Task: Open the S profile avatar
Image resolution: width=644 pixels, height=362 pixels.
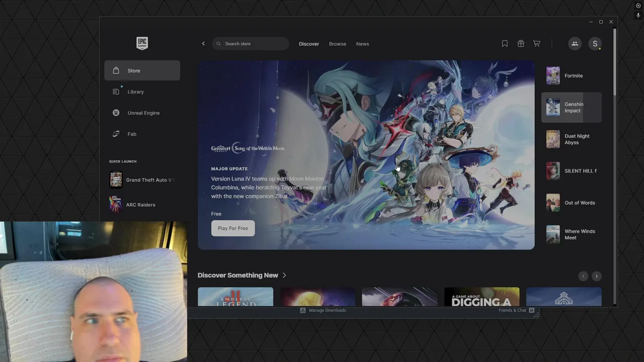Action: coord(595,44)
